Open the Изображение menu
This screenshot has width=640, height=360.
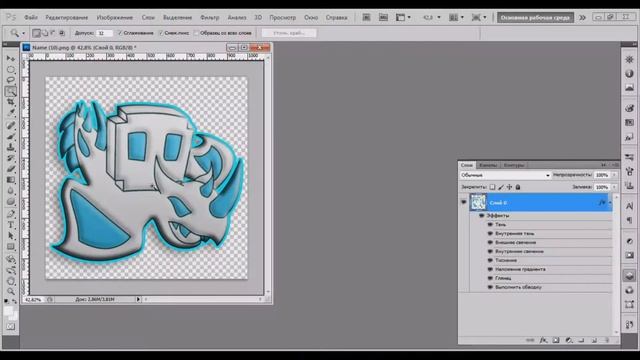[115, 18]
